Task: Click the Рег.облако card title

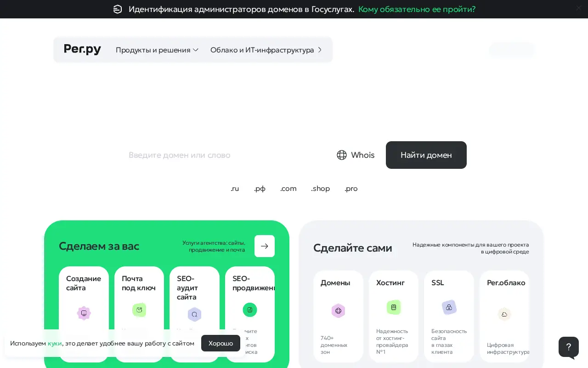Action: tap(506, 283)
